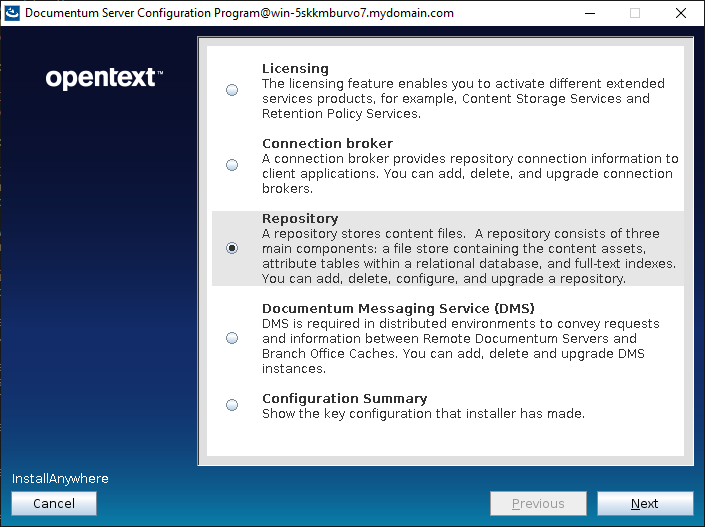This screenshot has width=705, height=527.
Task: Pick the Documentum Messaging Service radio button
Action: [232, 338]
